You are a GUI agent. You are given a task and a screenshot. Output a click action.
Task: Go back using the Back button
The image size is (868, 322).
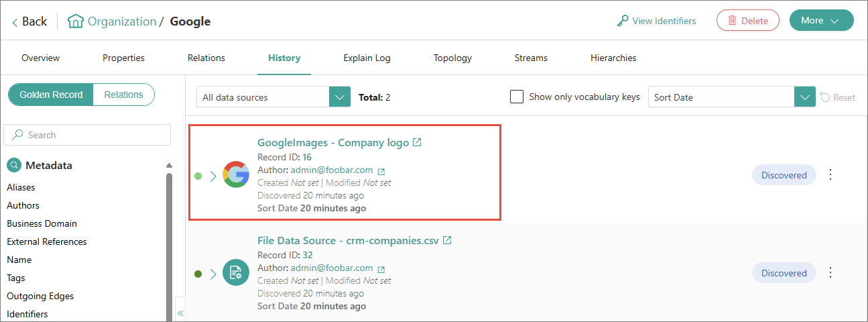pos(29,21)
